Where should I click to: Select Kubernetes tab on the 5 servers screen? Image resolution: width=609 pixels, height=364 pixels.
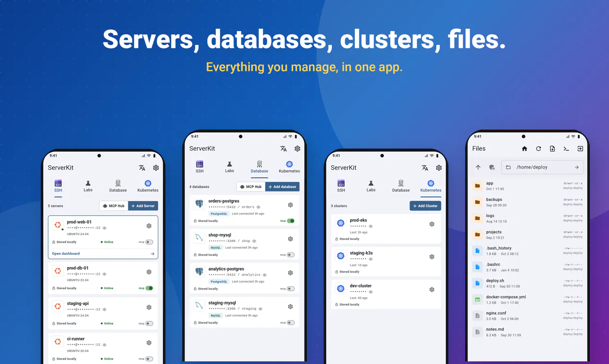(x=148, y=186)
